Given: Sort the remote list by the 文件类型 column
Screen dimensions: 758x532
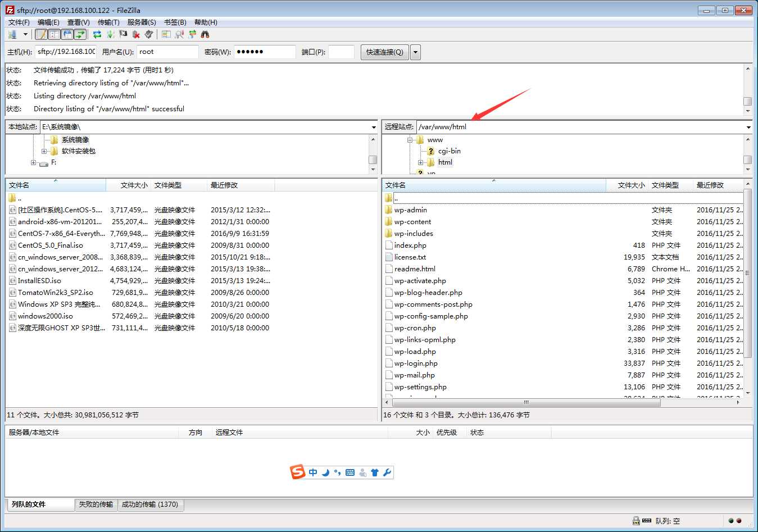Looking at the screenshot, I should [671, 185].
